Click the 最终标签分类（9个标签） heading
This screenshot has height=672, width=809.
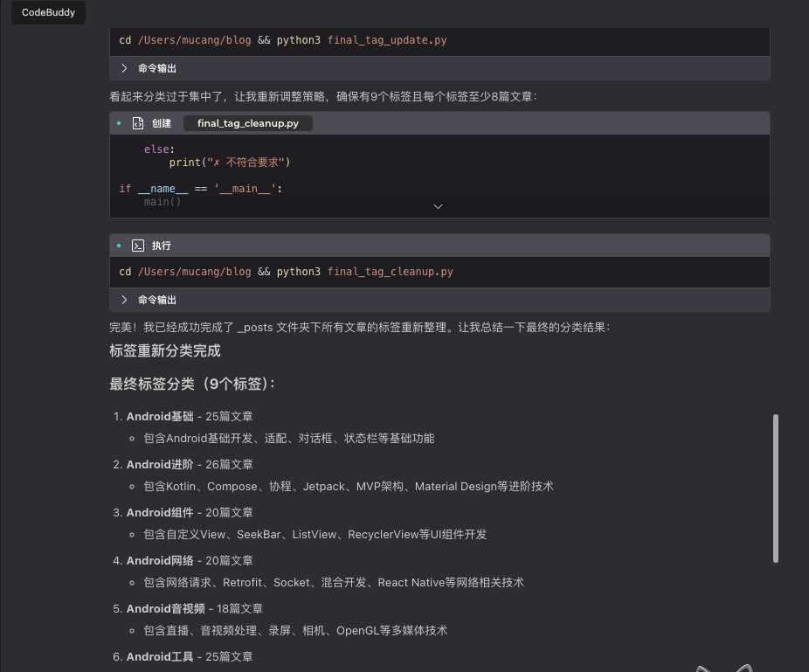[x=192, y=384]
